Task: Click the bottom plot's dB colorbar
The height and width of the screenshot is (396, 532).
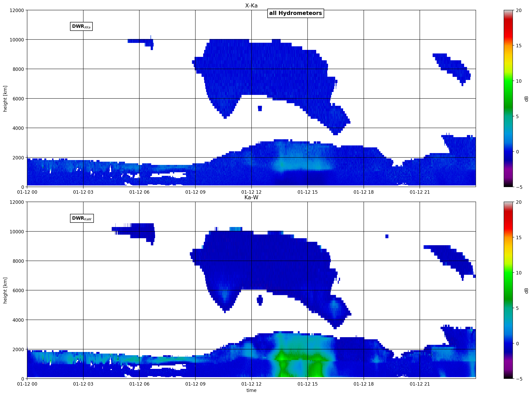Action: 508,290
